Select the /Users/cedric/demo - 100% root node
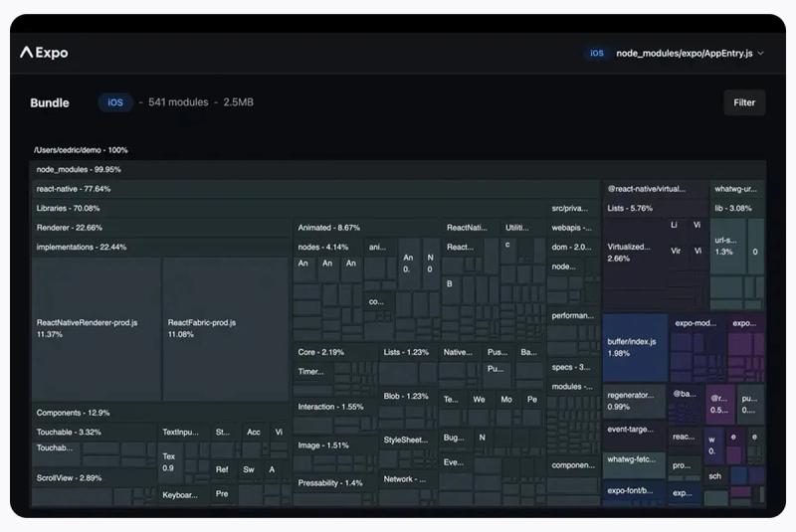796x532 pixels. point(82,150)
